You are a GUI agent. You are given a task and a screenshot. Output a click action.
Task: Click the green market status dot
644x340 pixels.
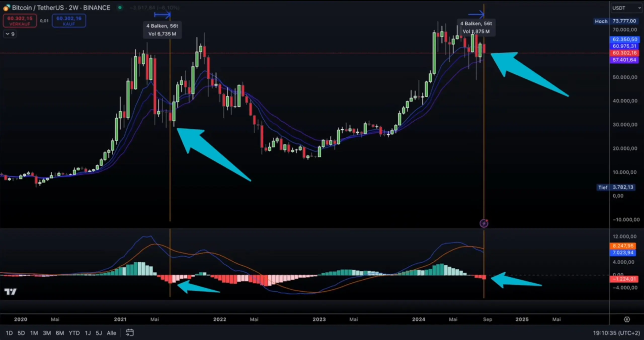[x=120, y=8]
